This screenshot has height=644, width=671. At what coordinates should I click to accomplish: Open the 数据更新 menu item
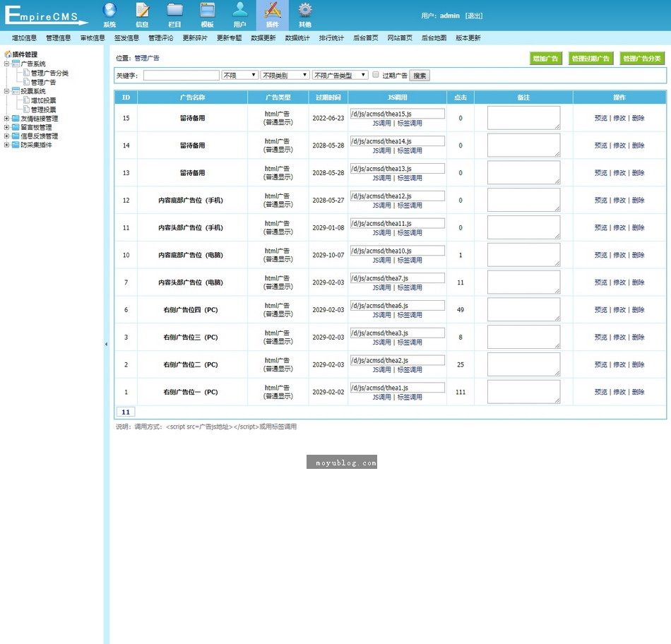(x=263, y=38)
